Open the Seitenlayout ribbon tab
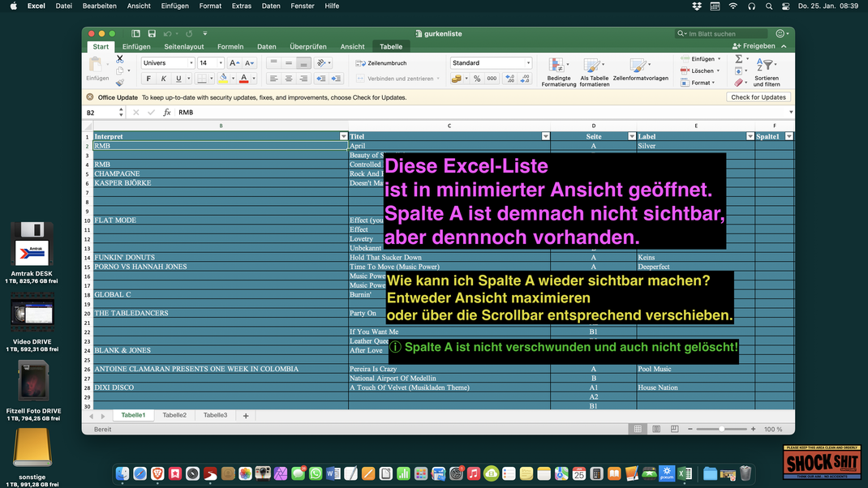868x488 pixels. tap(184, 46)
